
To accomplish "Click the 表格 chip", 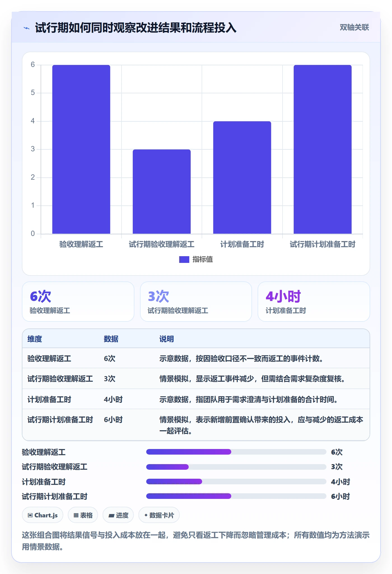I will 83,515.
